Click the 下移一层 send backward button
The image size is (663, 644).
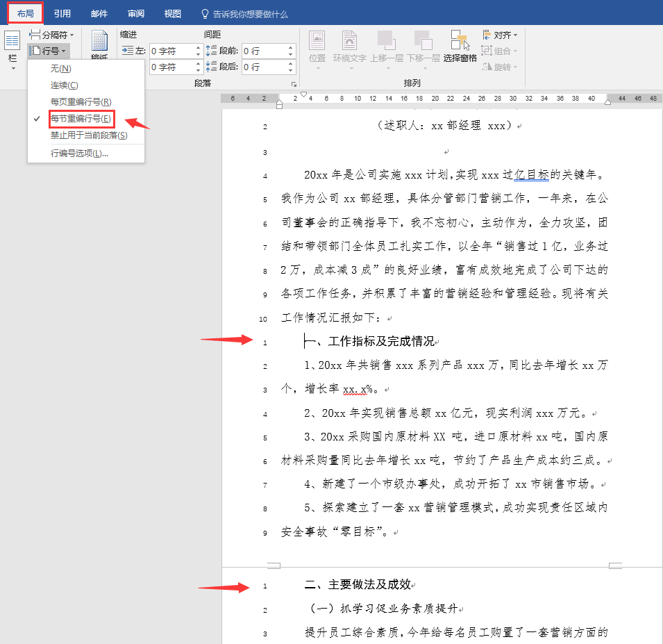point(423,50)
